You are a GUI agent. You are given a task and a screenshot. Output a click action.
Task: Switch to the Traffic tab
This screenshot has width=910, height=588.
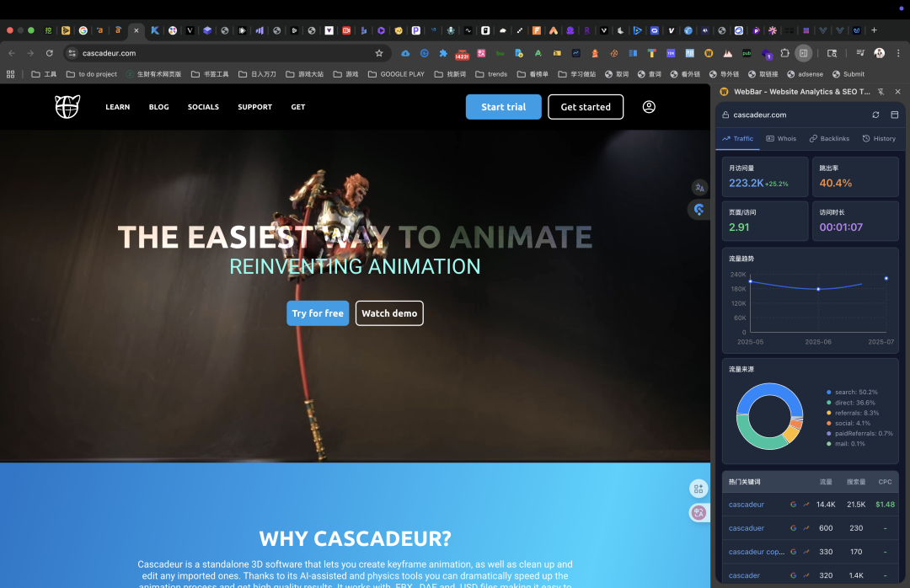[737, 139]
